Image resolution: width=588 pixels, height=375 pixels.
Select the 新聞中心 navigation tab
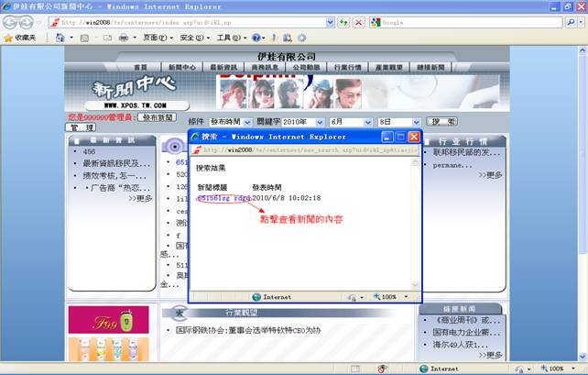[x=180, y=67]
